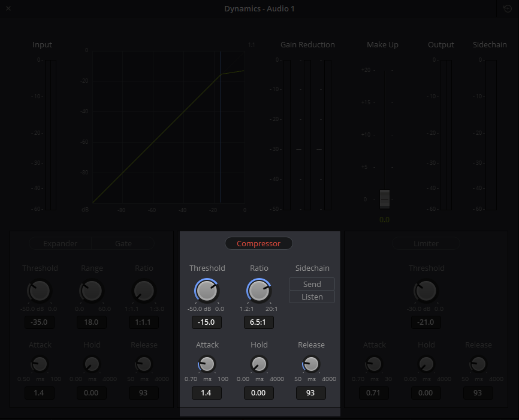Click the Compressor Attack knob
The width and height of the screenshot is (519, 420).
point(207,364)
